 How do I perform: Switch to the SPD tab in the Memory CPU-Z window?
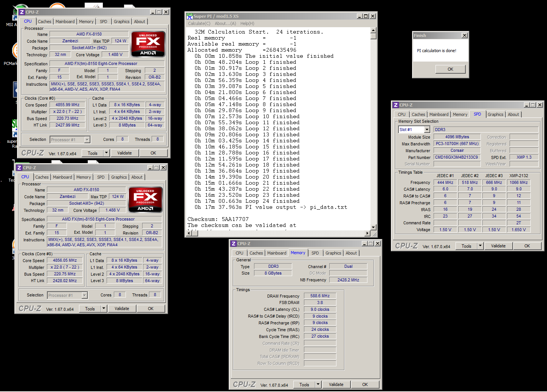pyautogui.click(x=315, y=253)
